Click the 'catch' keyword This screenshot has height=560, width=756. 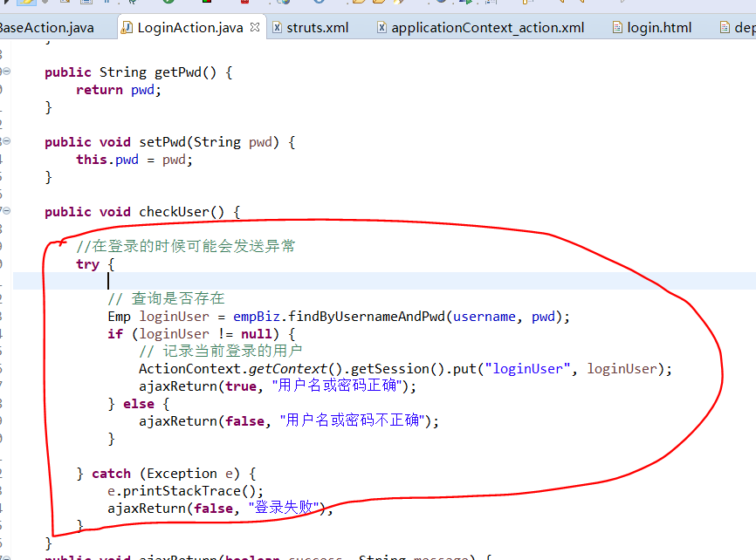[x=112, y=474]
